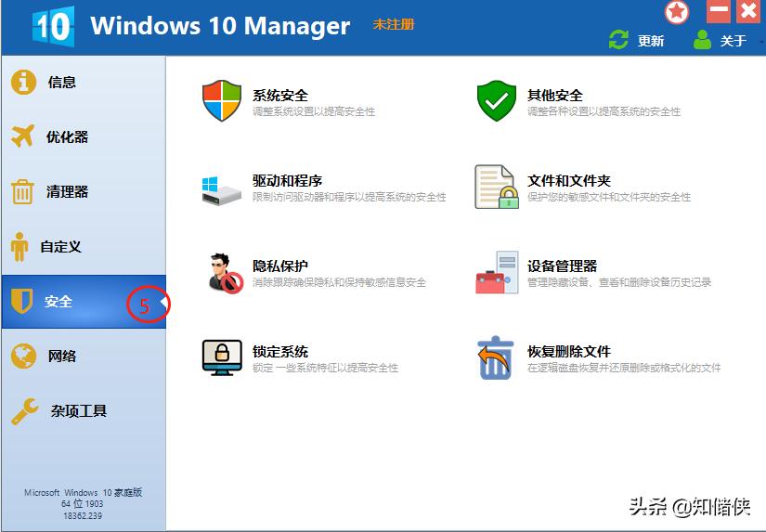This screenshot has height=532, width=766.
Task: Click the Windows 10 Manager logo icon
Action: coord(53,26)
